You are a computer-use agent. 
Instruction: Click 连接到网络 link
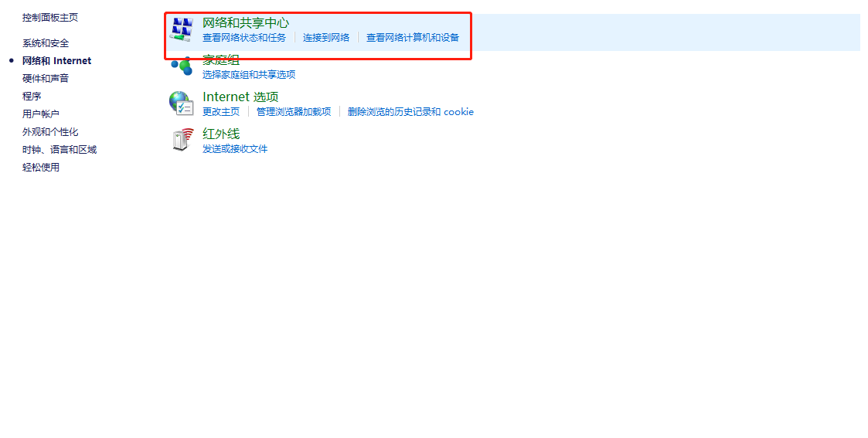326,38
